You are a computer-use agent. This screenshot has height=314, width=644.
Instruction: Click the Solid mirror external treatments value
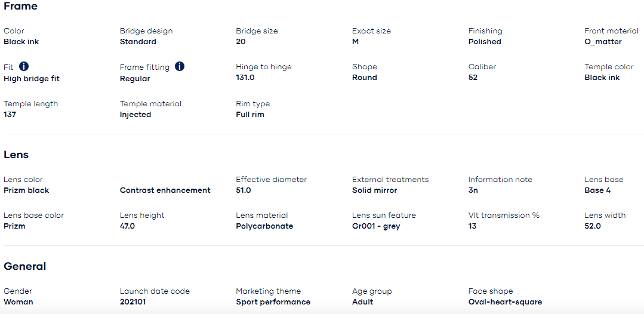coord(375,190)
